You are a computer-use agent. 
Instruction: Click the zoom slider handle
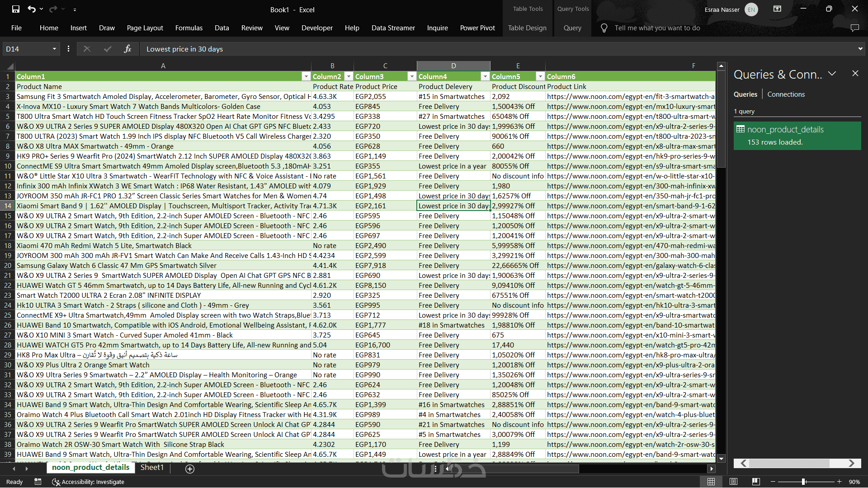point(803,482)
